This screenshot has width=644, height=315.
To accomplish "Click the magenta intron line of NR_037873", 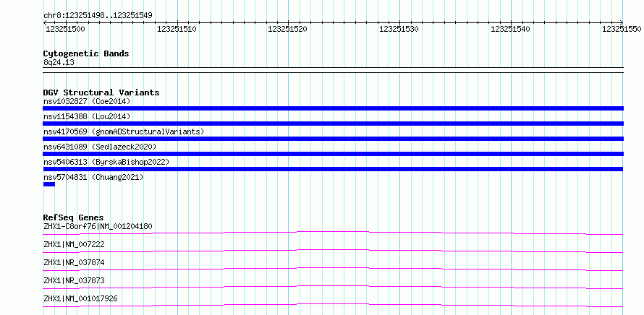I will tap(333, 287).
